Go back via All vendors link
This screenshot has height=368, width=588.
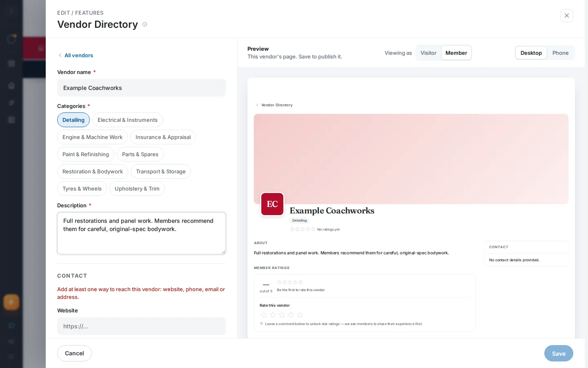(76, 55)
